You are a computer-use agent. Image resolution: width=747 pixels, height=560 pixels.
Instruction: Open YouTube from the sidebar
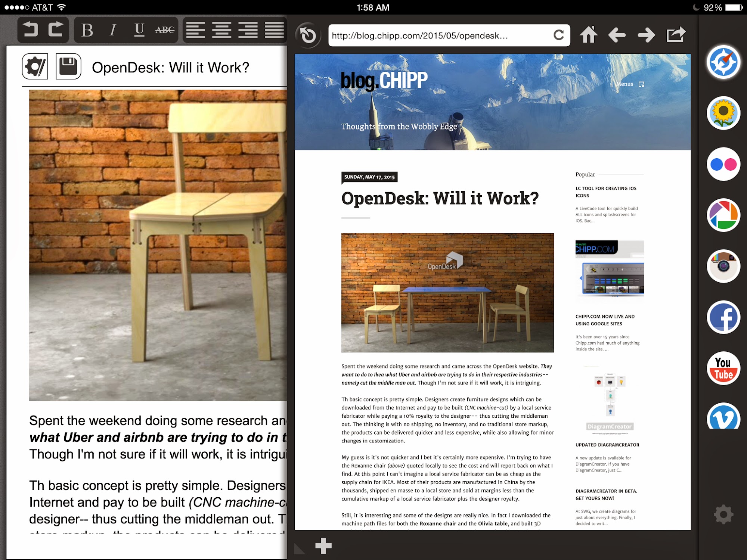click(723, 368)
